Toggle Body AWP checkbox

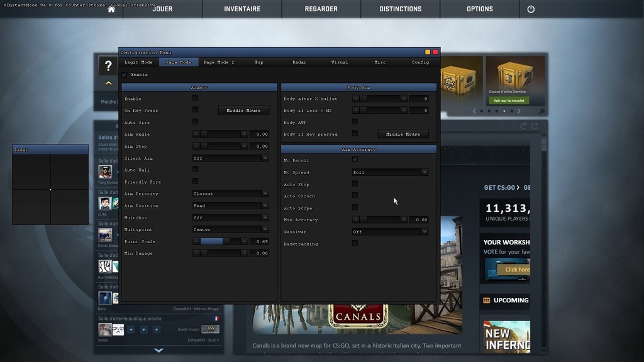click(355, 121)
